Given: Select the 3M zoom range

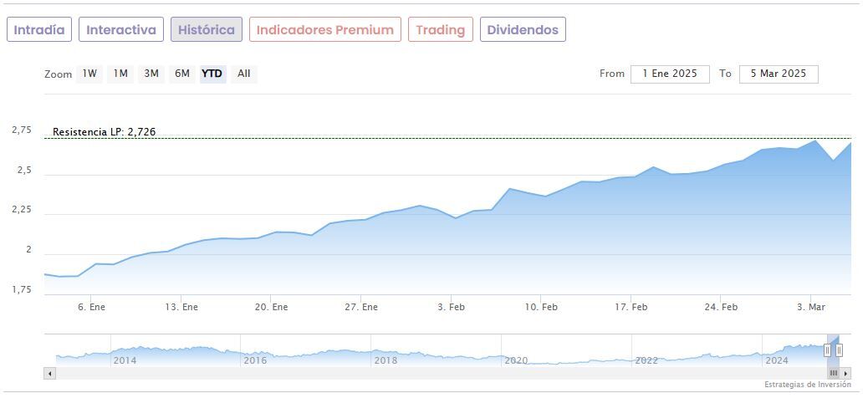Looking at the screenshot, I should pyautogui.click(x=151, y=74).
